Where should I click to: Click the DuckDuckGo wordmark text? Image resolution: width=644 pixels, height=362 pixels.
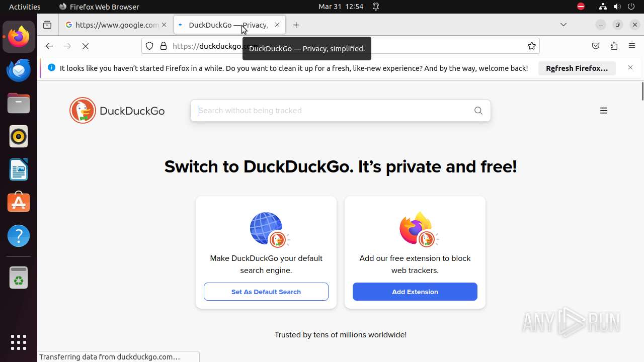132,111
